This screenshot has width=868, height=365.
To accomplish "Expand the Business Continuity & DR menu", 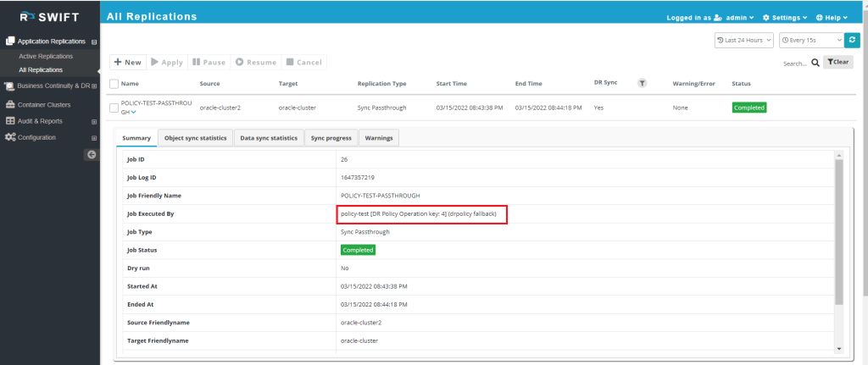I will point(94,86).
